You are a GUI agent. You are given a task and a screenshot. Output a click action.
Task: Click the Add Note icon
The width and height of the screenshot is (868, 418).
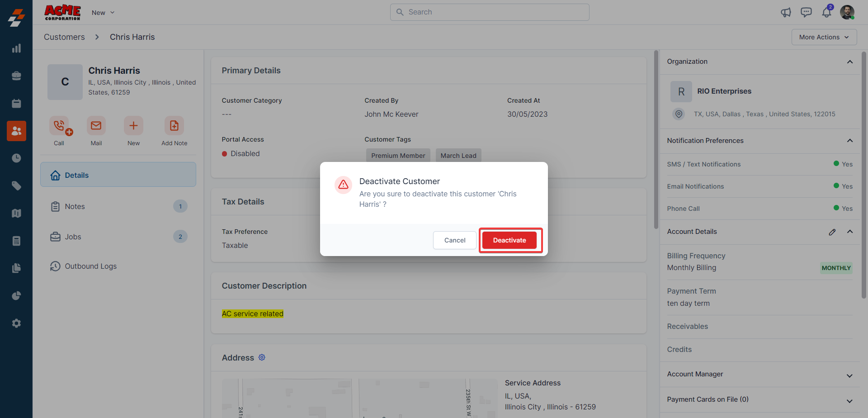[x=174, y=126]
